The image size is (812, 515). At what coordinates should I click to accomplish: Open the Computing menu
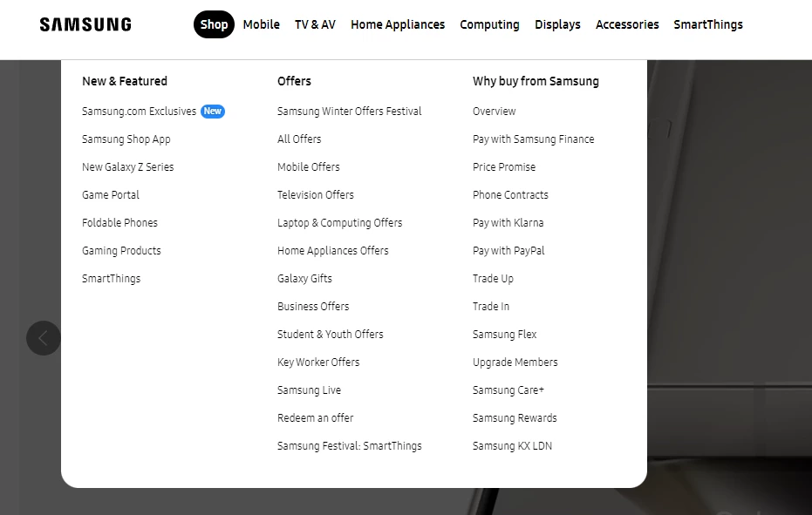click(x=489, y=24)
